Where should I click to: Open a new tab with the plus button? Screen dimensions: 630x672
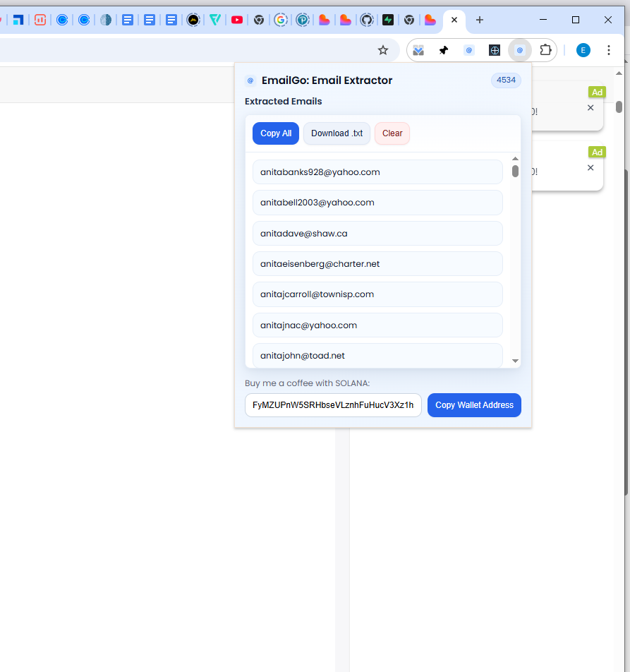tap(480, 20)
